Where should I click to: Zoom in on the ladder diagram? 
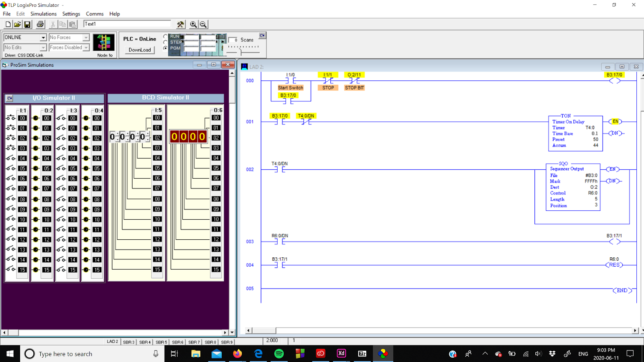point(193,24)
